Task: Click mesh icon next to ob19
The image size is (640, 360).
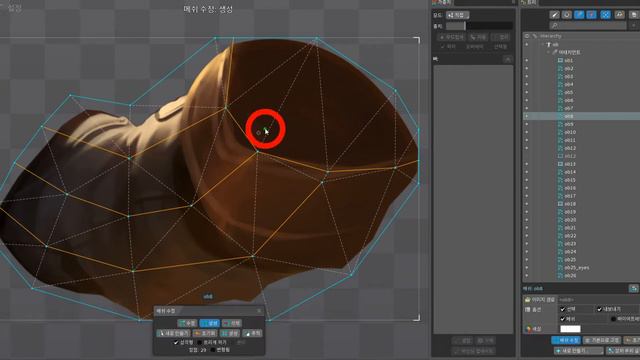Action: [x=560, y=212]
